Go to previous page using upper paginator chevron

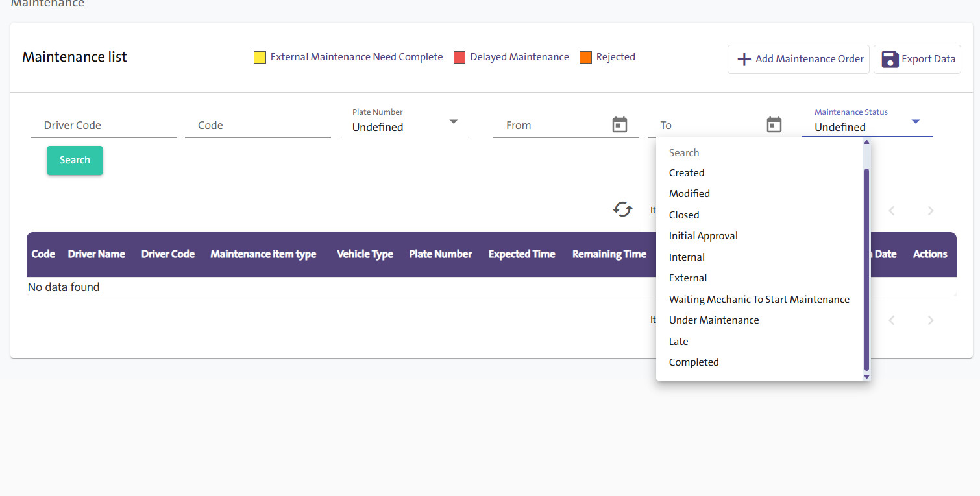coord(892,211)
